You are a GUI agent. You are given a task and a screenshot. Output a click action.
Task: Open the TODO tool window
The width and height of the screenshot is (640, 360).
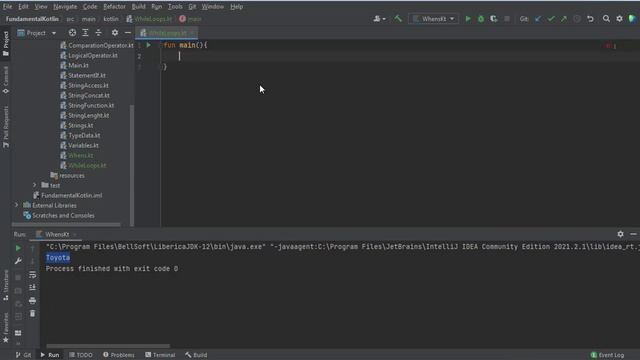pos(81,355)
